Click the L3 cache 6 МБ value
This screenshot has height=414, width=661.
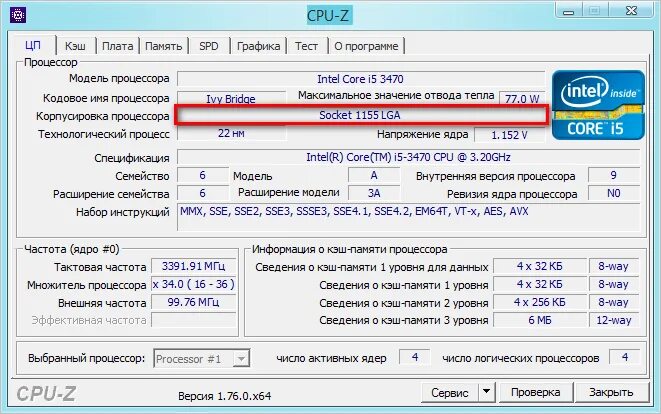540,320
